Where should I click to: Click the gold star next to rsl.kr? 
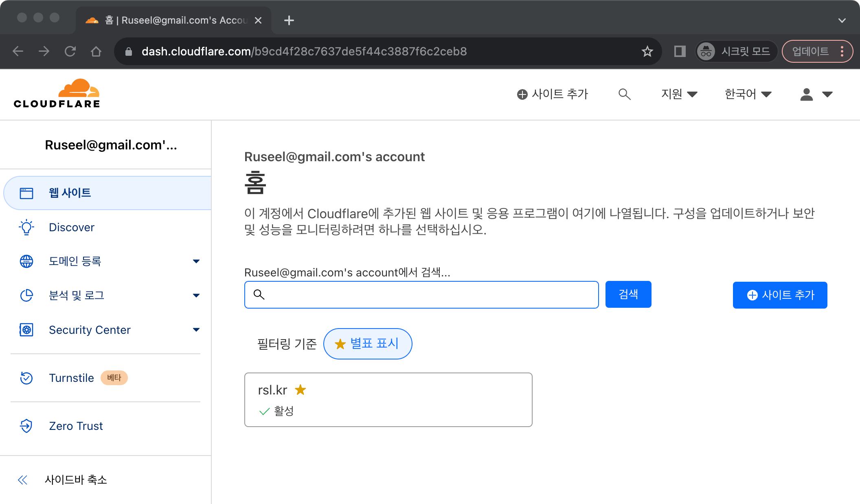point(301,390)
